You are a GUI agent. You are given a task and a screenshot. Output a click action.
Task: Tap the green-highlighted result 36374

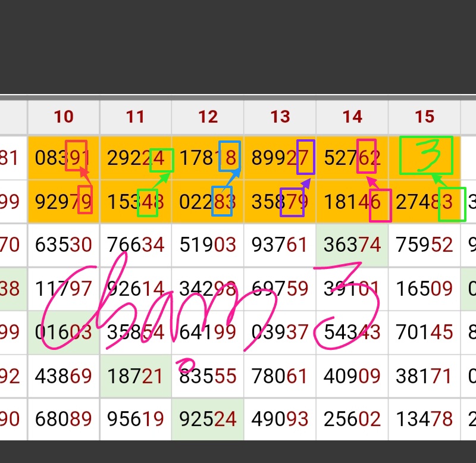pos(352,245)
